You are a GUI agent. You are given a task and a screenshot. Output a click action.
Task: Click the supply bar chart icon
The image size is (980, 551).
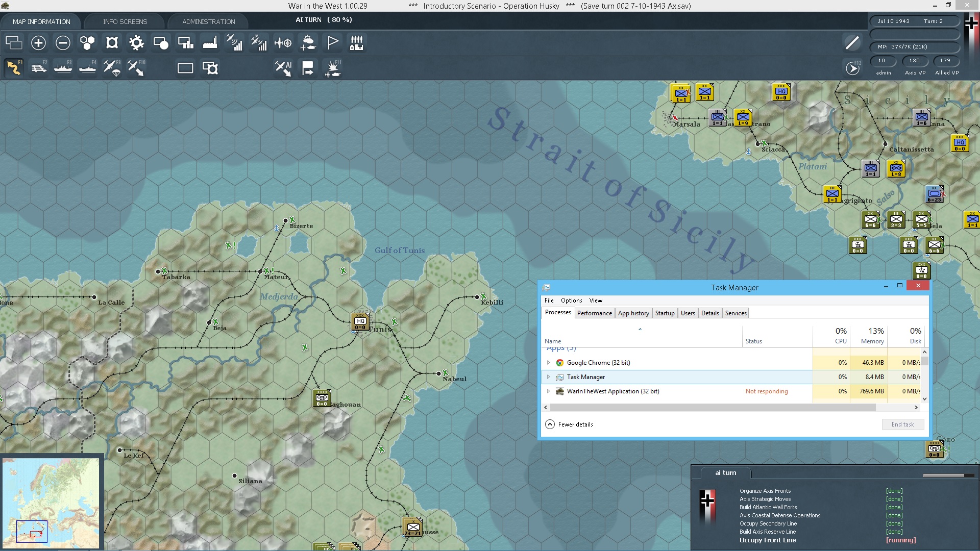pos(185,43)
